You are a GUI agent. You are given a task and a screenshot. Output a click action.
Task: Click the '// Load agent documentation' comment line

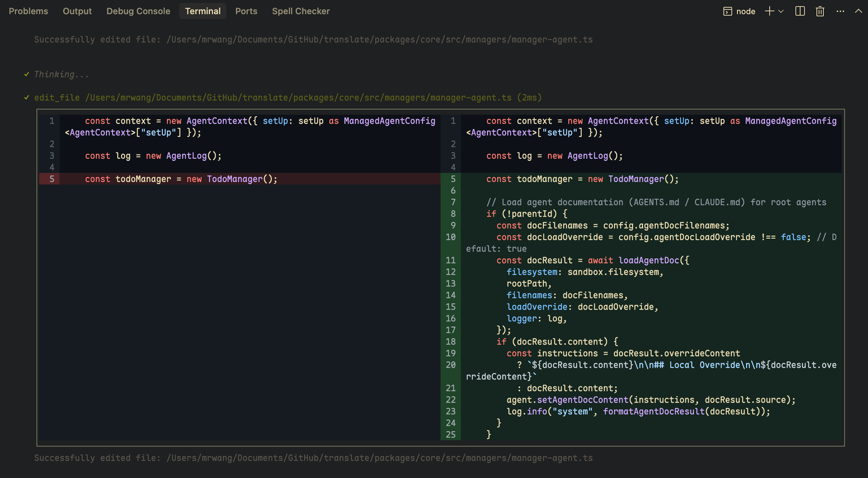tap(656, 202)
